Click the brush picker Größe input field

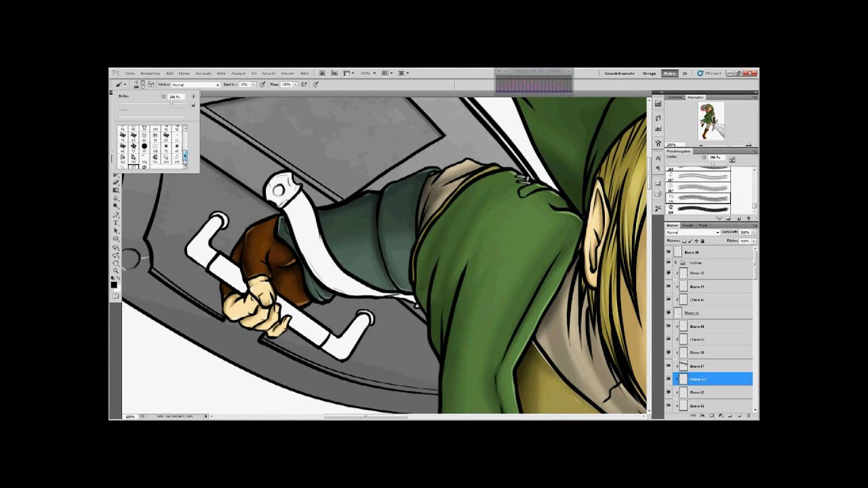tap(176, 97)
